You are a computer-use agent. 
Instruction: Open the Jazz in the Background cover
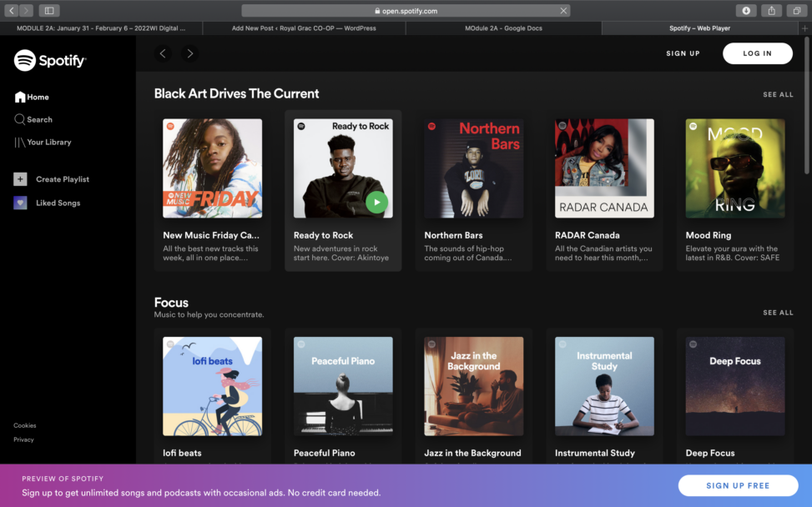[x=474, y=386]
